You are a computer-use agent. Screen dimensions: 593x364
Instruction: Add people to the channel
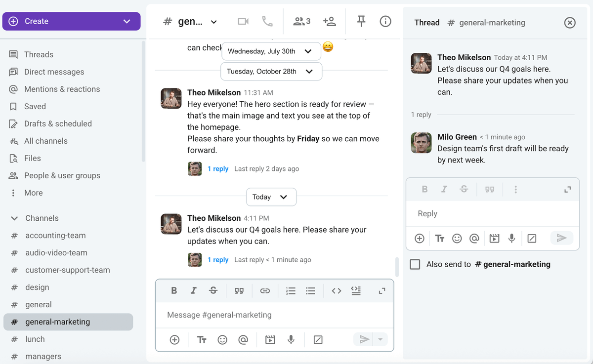[x=330, y=21]
